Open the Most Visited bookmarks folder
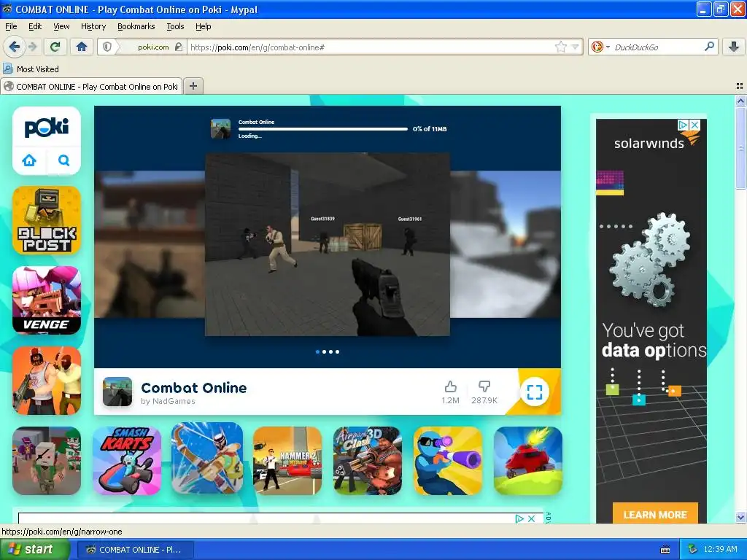 pyautogui.click(x=31, y=69)
